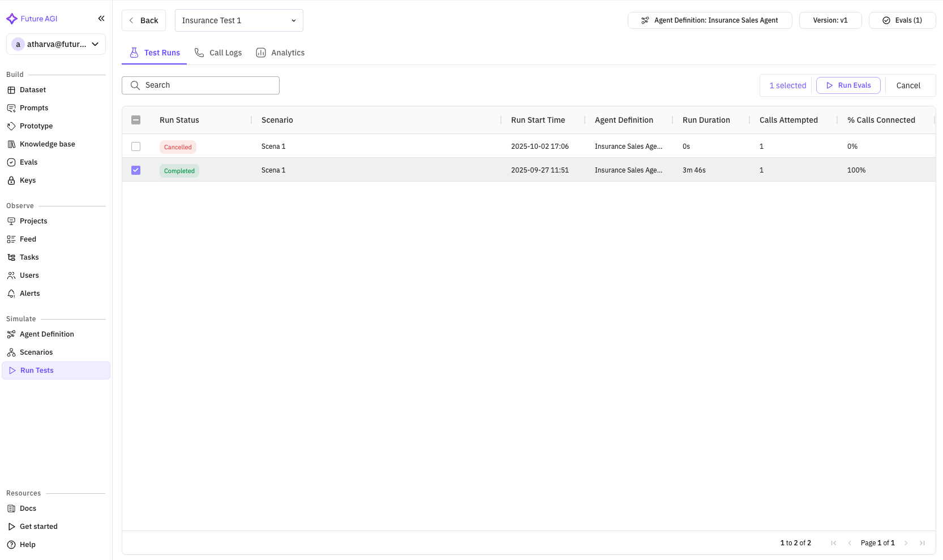Click Run Evals button
The image size is (943, 560).
[x=848, y=85]
